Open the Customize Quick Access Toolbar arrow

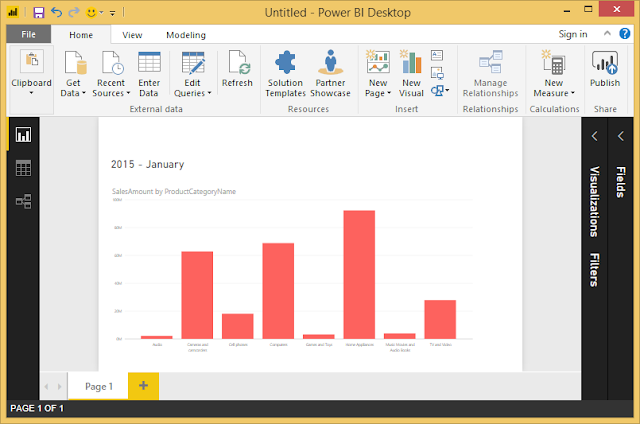click(x=112, y=13)
